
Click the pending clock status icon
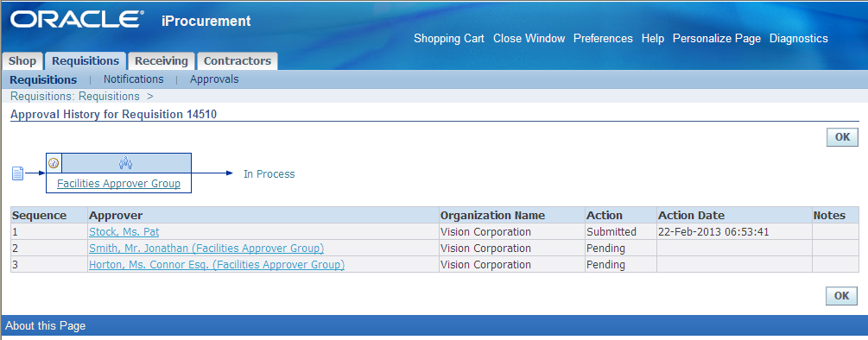click(54, 163)
